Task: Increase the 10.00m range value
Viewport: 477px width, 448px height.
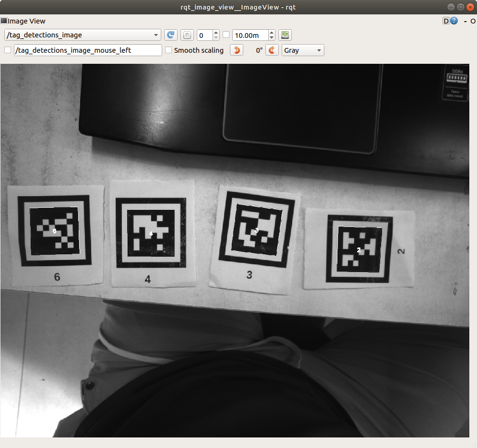Action: (272, 32)
